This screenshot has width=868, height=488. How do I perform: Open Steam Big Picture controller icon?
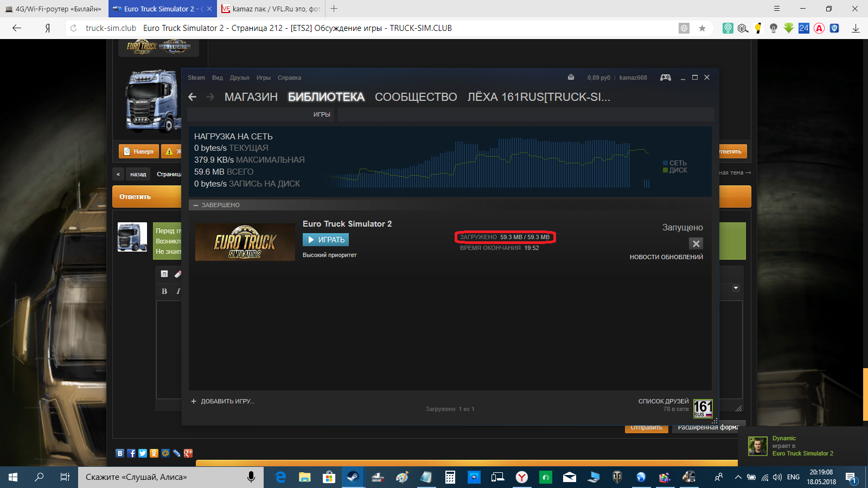[x=666, y=78]
